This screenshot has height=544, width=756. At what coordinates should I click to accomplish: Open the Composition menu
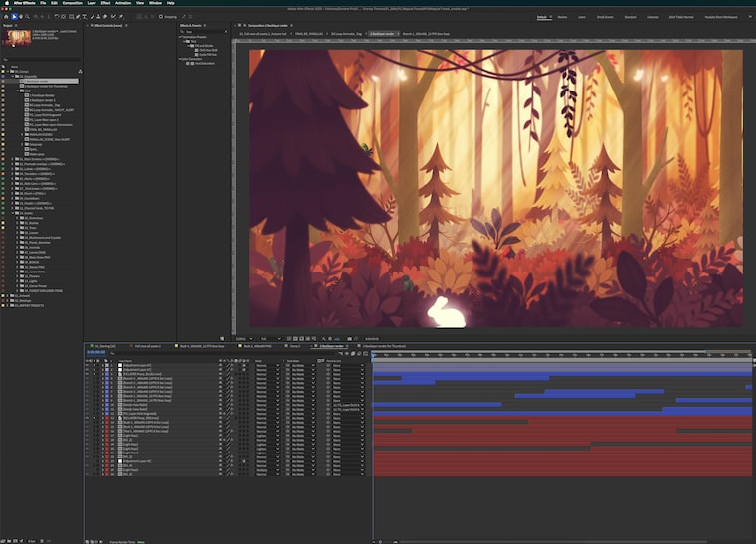[x=73, y=3]
